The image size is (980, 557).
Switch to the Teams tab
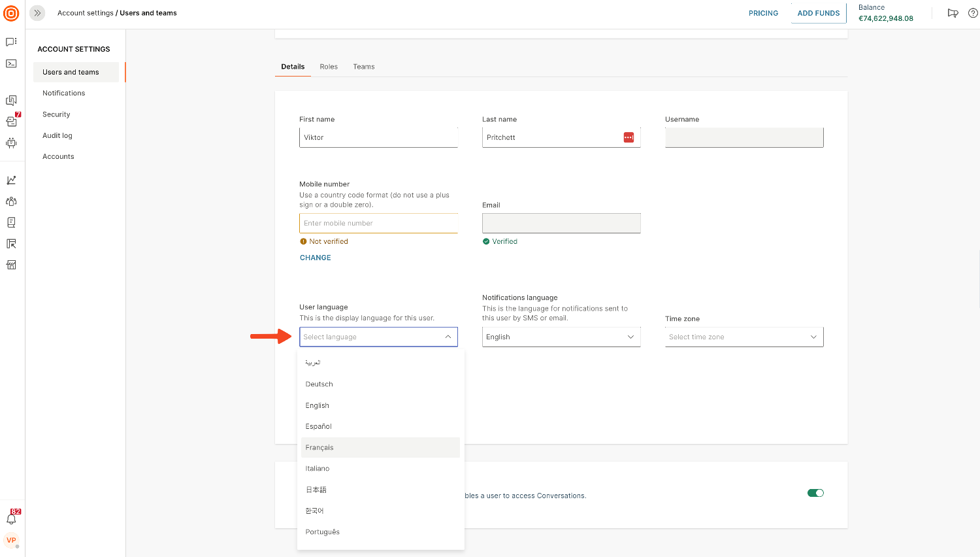tap(364, 67)
